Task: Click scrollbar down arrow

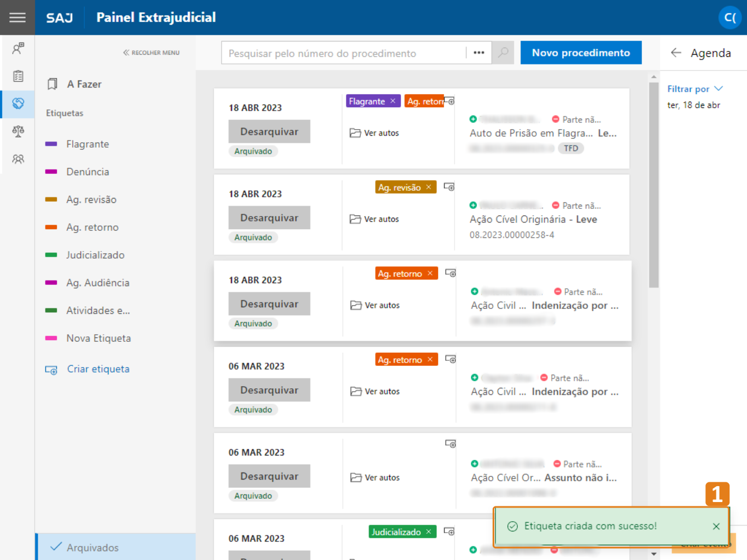Action: coord(653,554)
